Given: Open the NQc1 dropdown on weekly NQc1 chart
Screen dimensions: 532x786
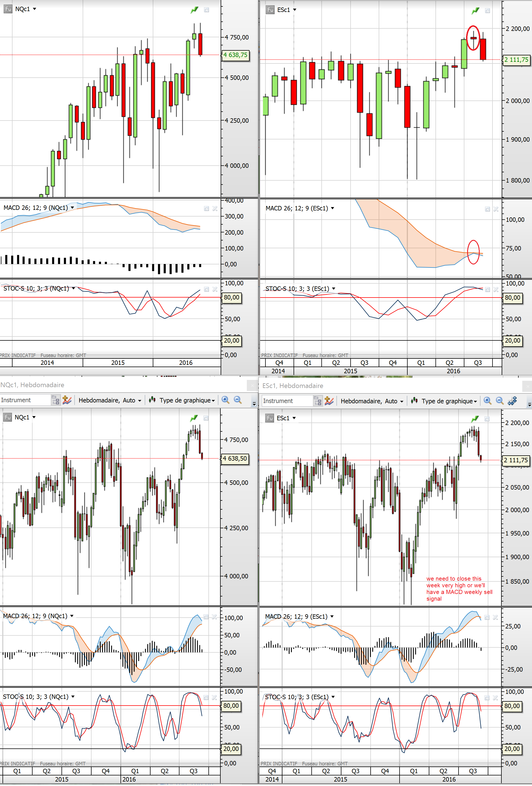Looking at the screenshot, I should pyautogui.click(x=34, y=418).
